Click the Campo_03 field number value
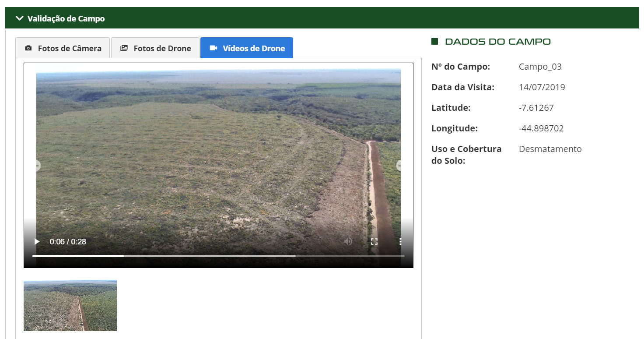 click(x=540, y=67)
